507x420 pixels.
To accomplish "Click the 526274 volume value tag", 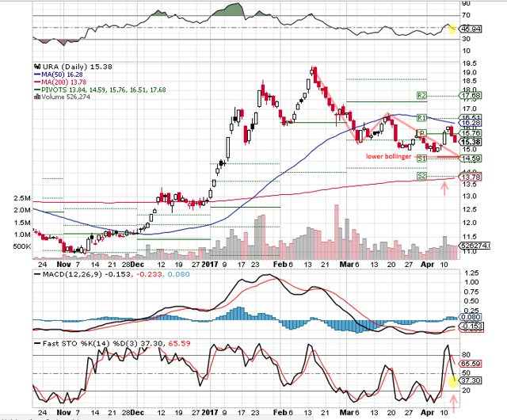I will click(475, 246).
